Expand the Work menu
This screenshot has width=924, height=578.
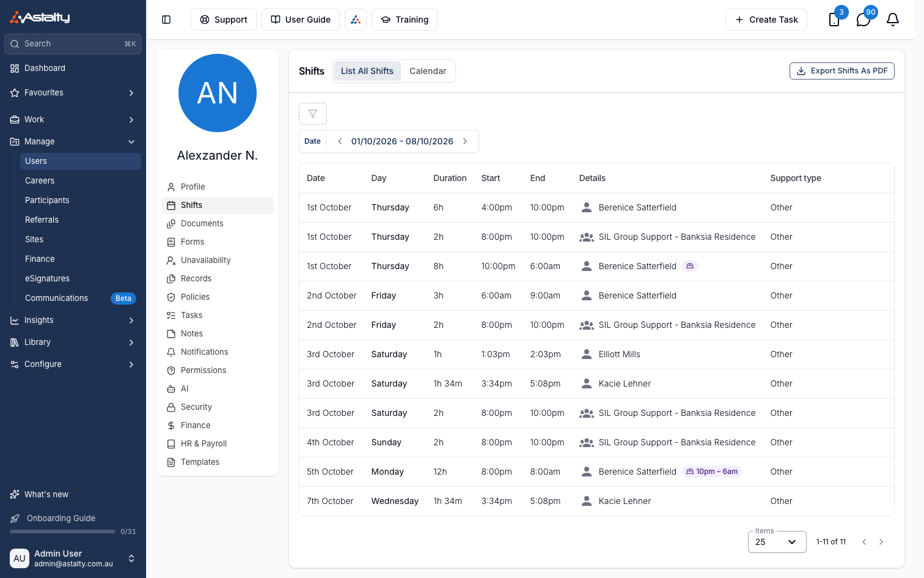pos(73,120)
